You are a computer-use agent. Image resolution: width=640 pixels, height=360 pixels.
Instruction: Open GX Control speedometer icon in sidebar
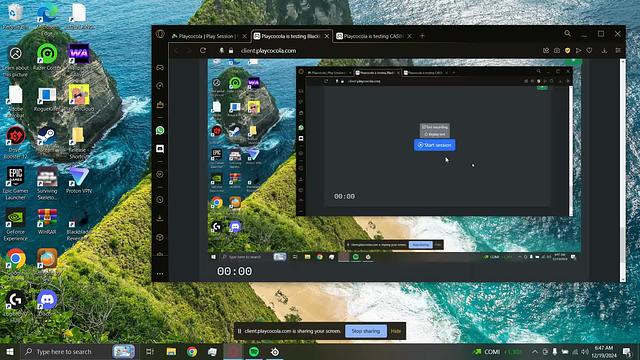(x=160, y=86)
